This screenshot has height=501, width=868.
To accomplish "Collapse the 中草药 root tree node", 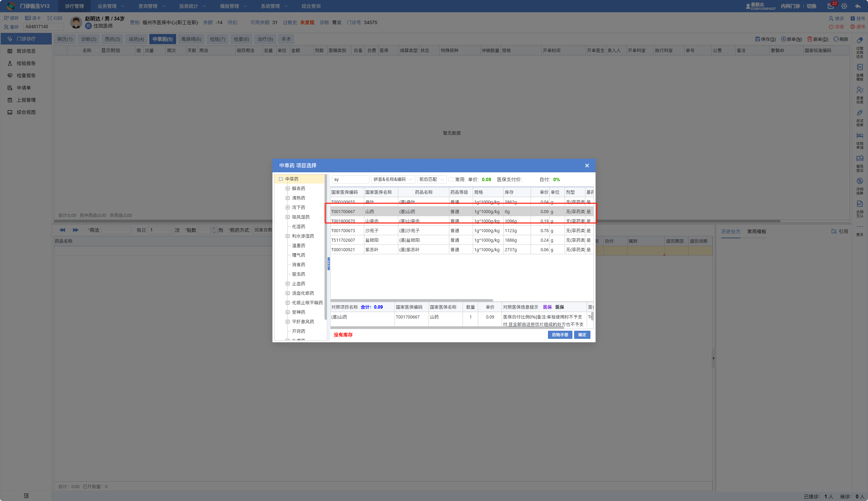I will [281, 179].
